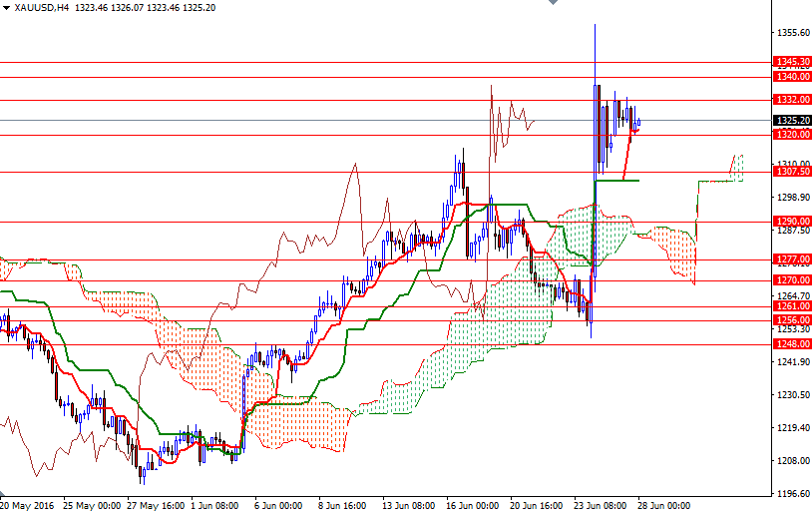Click the triangle icon beside XAUUSD,H4 title
The width and height of the screenshot is (812, 513).
click(x=6, y=7)
